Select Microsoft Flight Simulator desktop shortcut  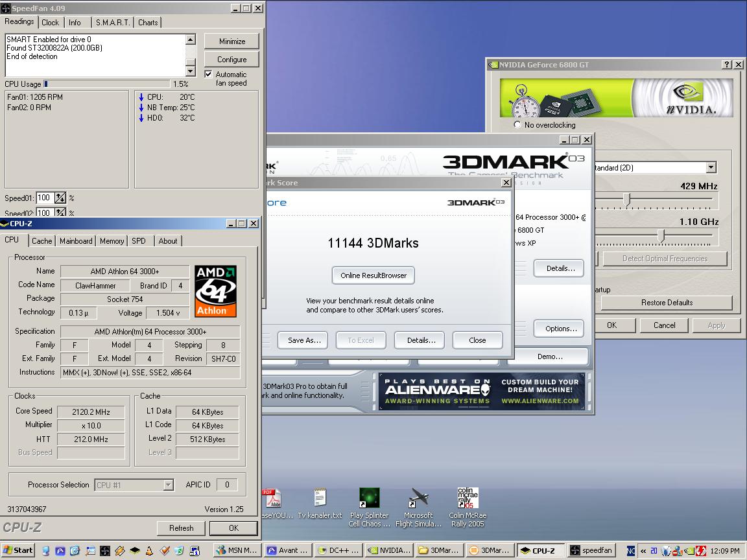[x=418, y=507]
